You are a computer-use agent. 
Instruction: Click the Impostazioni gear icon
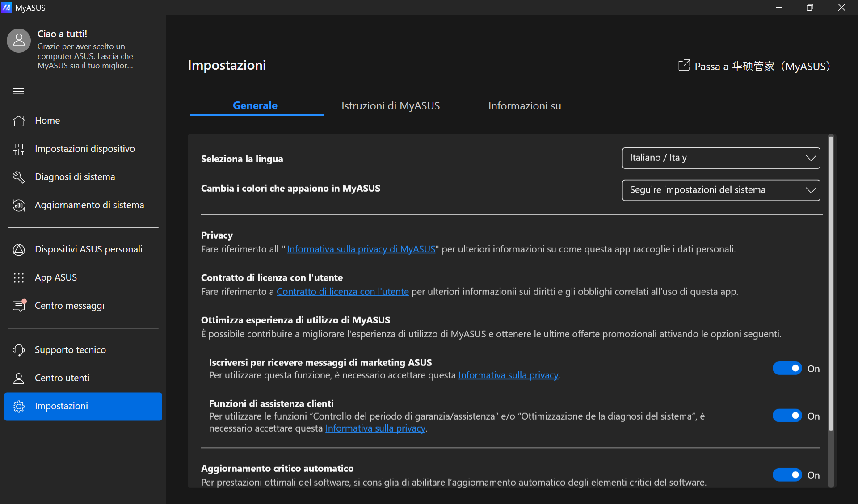[19, 406]
